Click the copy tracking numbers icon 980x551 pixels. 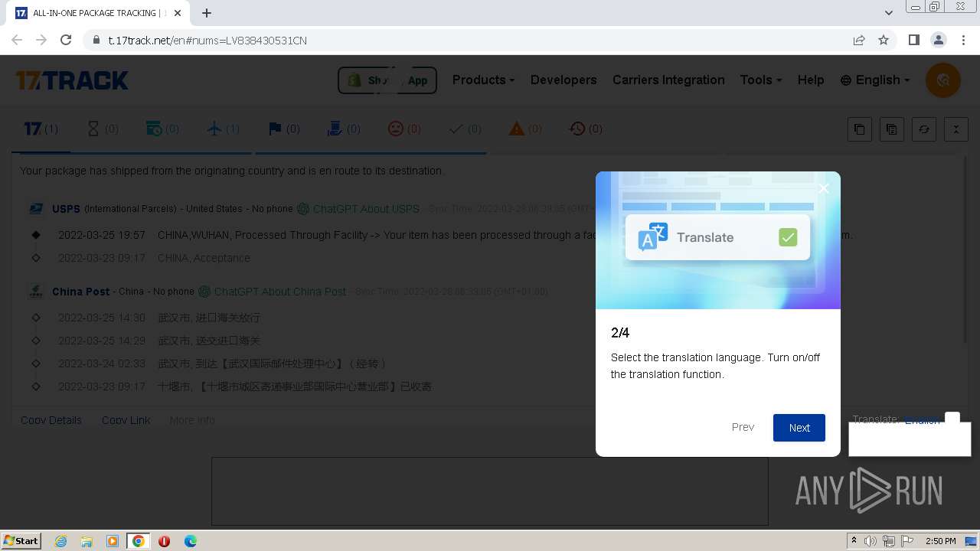click(860, 129)
